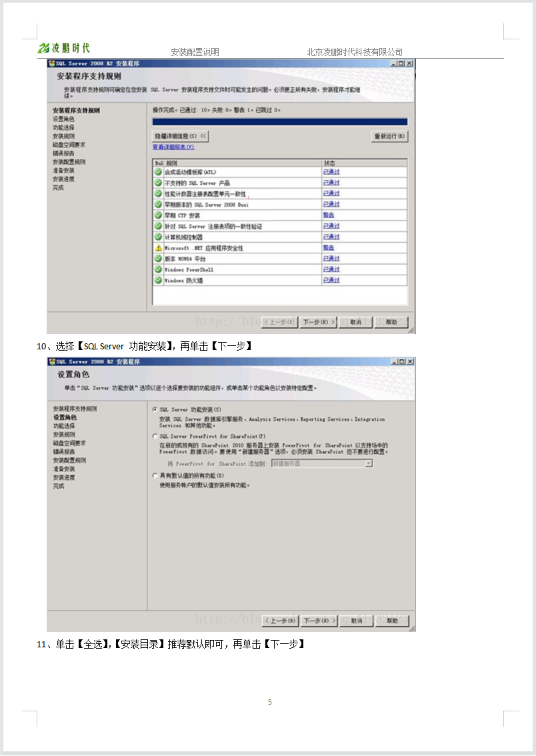Click the 操作完成 summary status line

(x=217, y=110)
